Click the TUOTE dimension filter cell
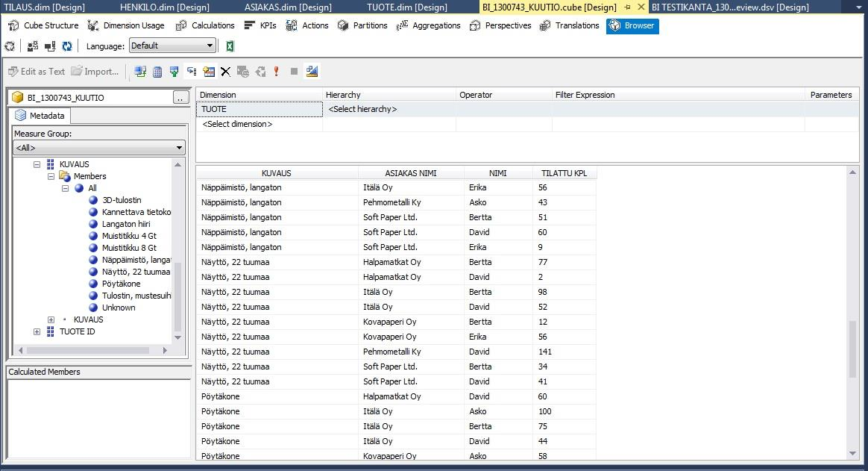 (259, 109)
